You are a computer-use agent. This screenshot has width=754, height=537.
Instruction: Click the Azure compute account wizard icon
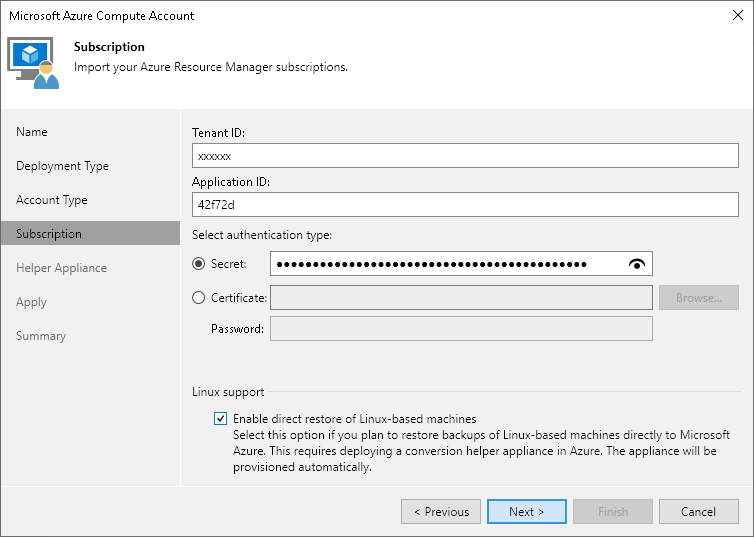[33, 63]
